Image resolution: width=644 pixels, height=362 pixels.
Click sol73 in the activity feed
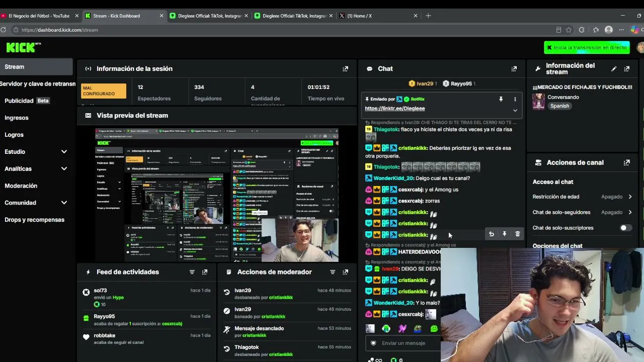click(100, 291)
